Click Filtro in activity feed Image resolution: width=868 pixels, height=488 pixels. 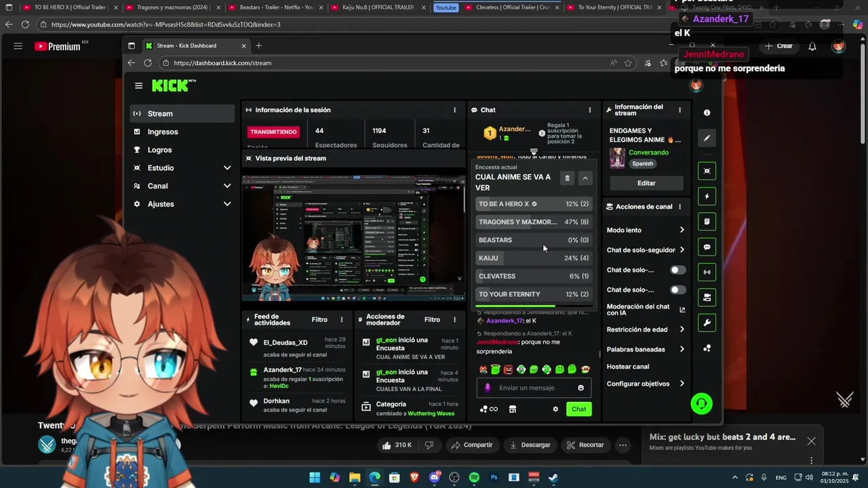coord(319,319)
